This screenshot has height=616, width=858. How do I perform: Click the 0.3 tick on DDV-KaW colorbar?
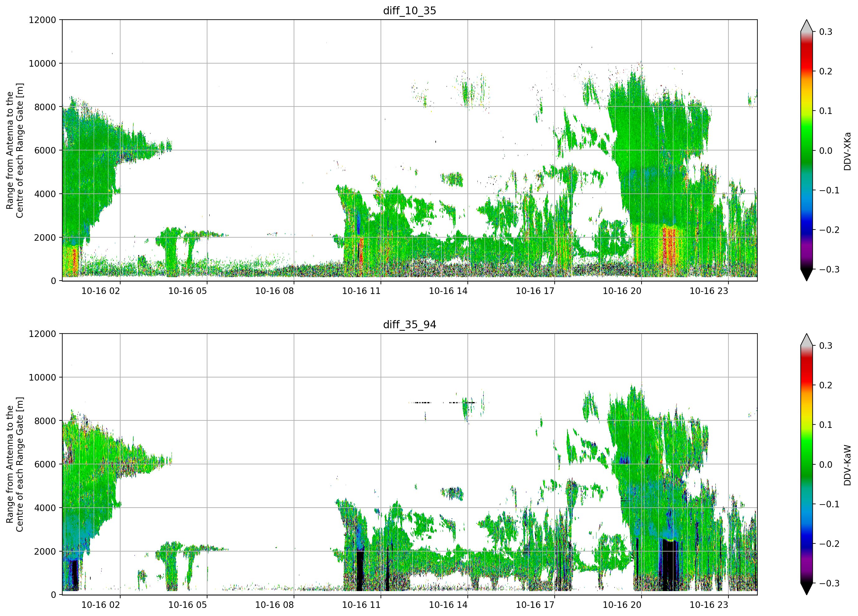826,346
